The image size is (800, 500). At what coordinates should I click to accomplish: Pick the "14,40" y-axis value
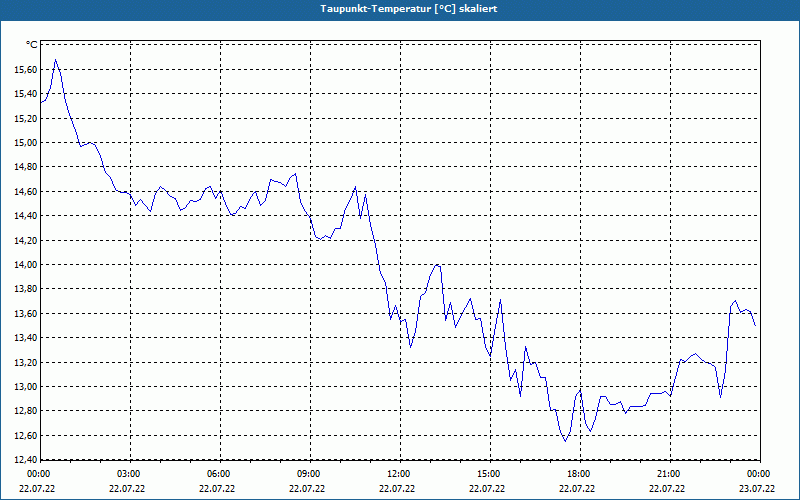(26, 216)
